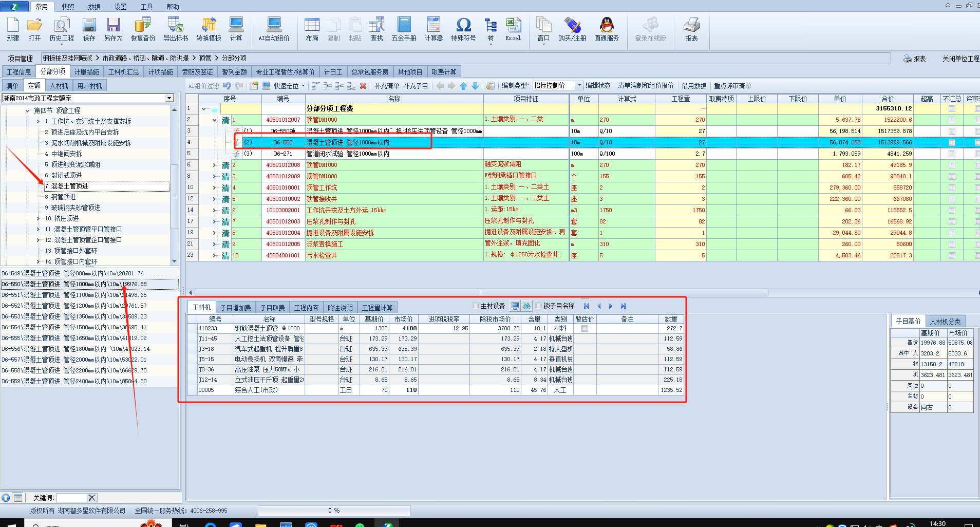Switch to 人材机 tab in left panel
The image size is (980, 527).
pyautogui.click(x=59, y=86)
